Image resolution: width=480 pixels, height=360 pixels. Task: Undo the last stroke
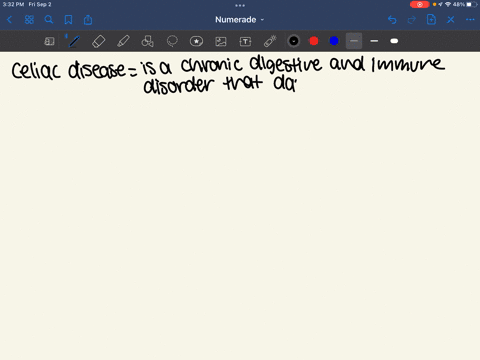coord(392,20)
